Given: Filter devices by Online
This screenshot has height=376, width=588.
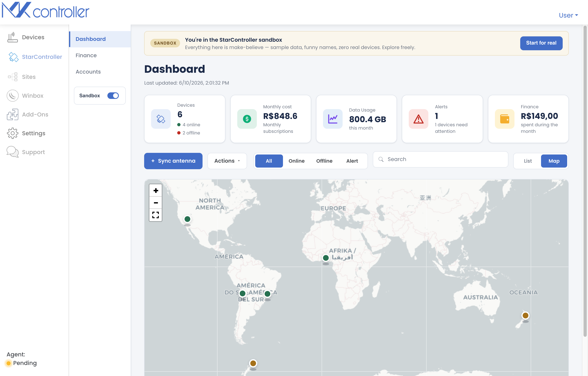Looking at the screenshot, I should tap(296, 161).
